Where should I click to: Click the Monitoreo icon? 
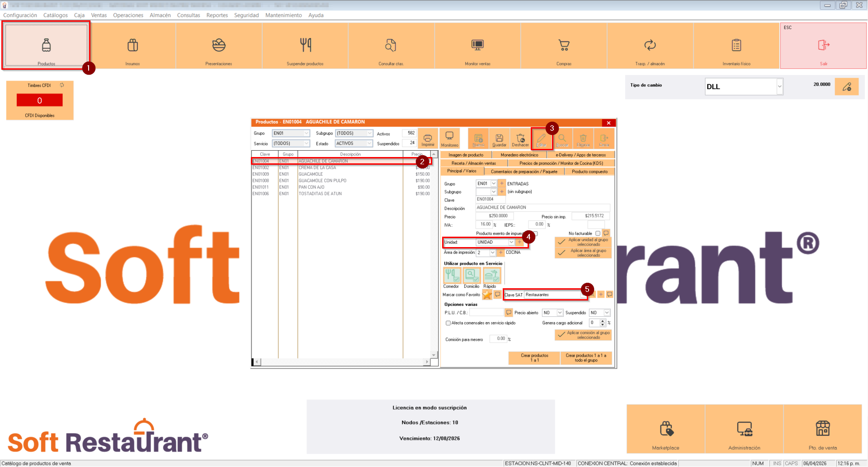pyautogui.click(x=449, y=138)
